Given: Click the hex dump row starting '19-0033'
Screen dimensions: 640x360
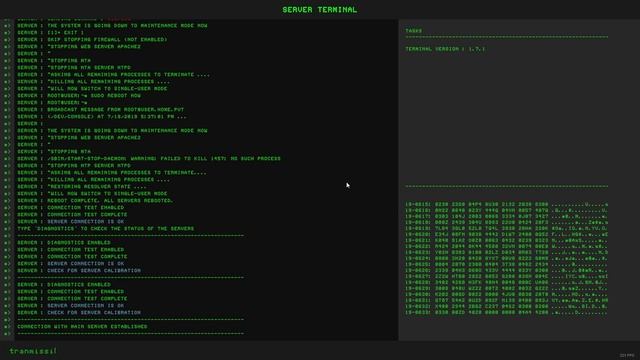Looking at the screenshot, I should (506, 313).
